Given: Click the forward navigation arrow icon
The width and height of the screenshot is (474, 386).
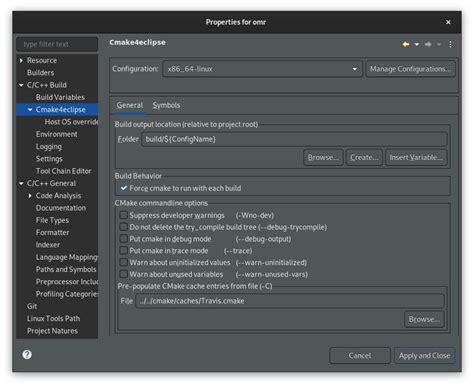Looking at the screenshot, I should pyautogui.click(x=428, y=44).
